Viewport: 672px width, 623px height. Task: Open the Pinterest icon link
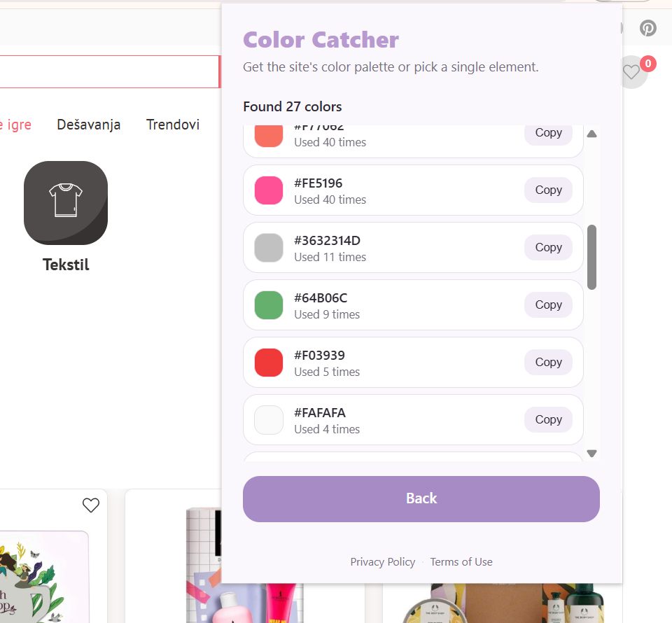coord(648,28)
